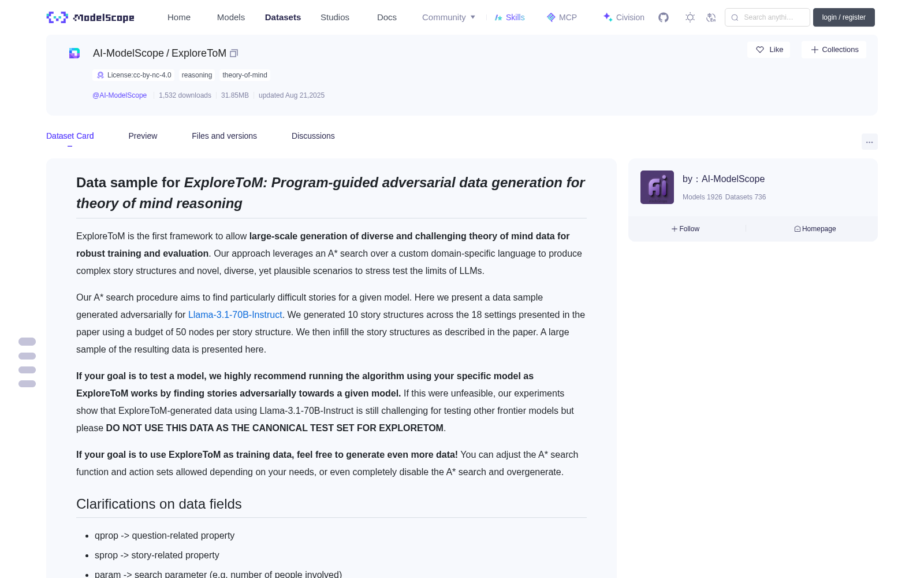The image size is (924, 578).
Task: Open the Llama-3.1-70B-Instruct link
Action: [235, 314]
